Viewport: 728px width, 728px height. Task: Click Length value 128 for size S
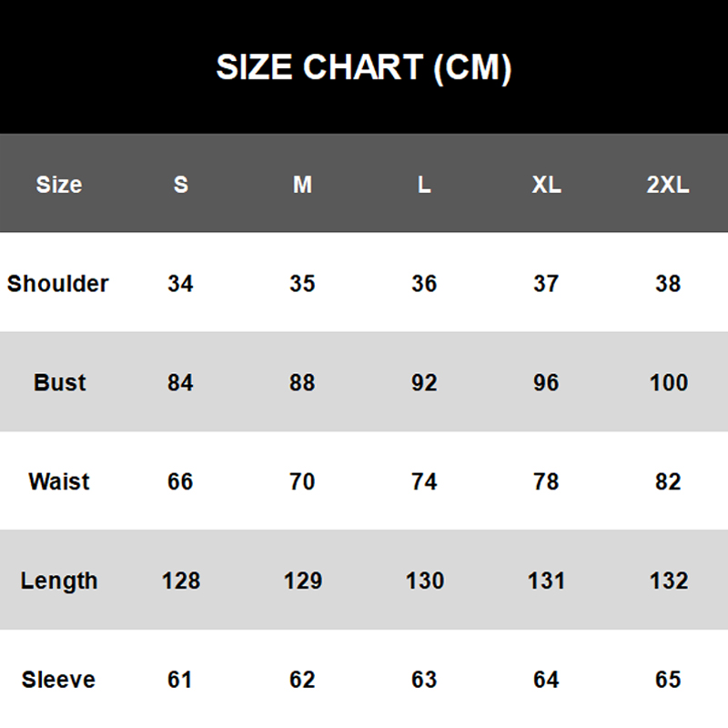pyautogui.click(x=180, y=581)
